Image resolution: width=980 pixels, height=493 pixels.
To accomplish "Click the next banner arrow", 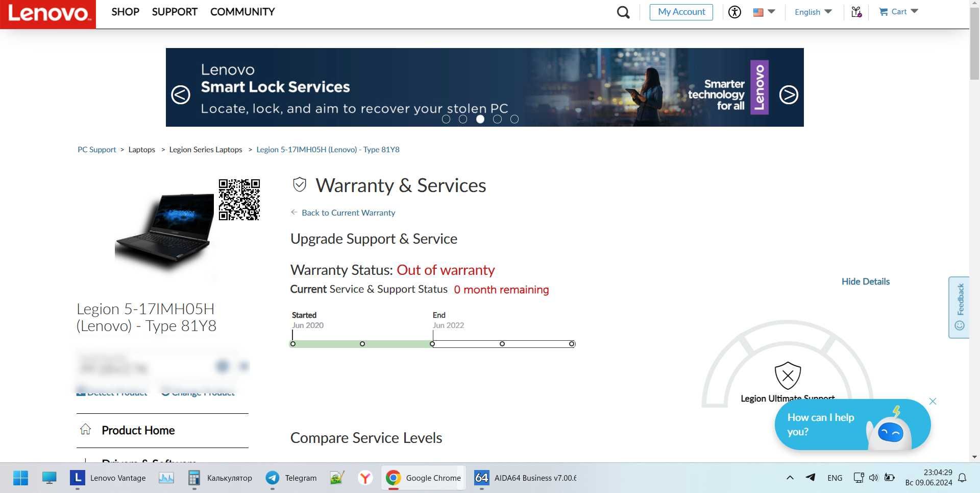I will point(789,95).
